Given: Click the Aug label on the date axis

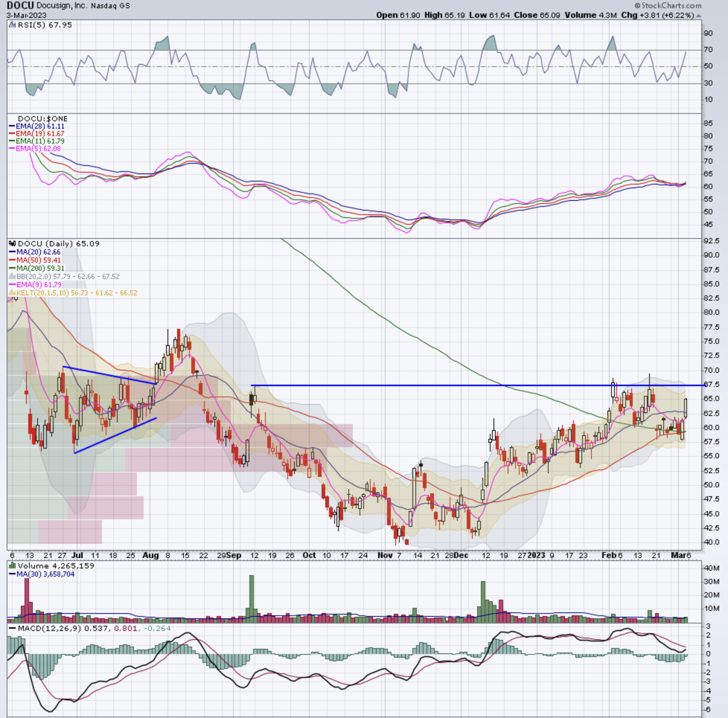Looking at the screenshot, I should tap(150, 555).
